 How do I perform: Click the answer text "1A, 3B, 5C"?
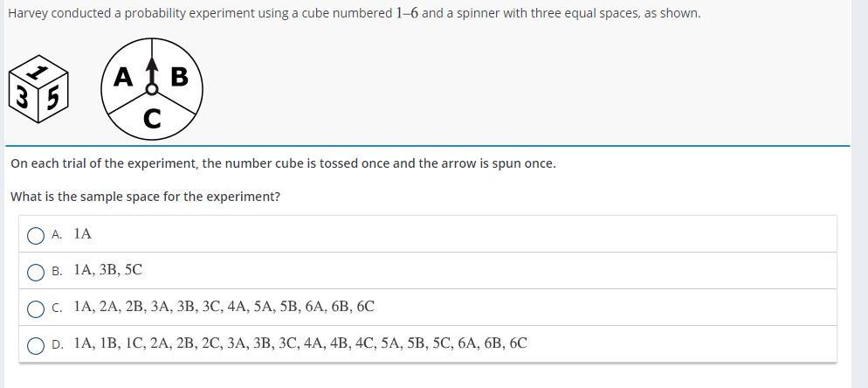pyautogui.click(x=108, y=270)
